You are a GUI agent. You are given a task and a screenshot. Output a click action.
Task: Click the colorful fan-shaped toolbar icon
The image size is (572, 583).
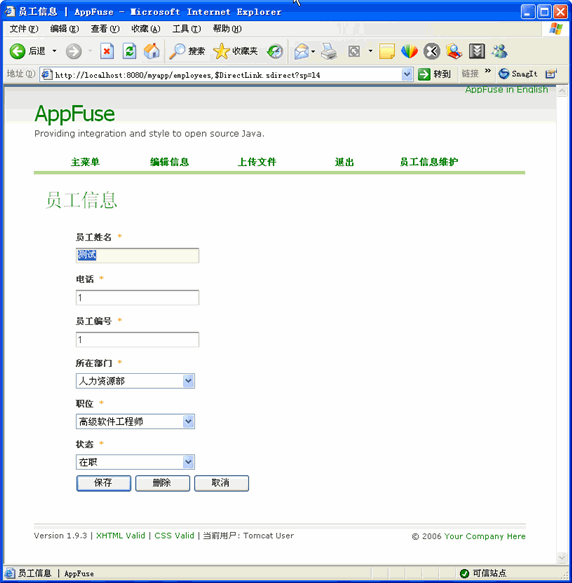409,51
